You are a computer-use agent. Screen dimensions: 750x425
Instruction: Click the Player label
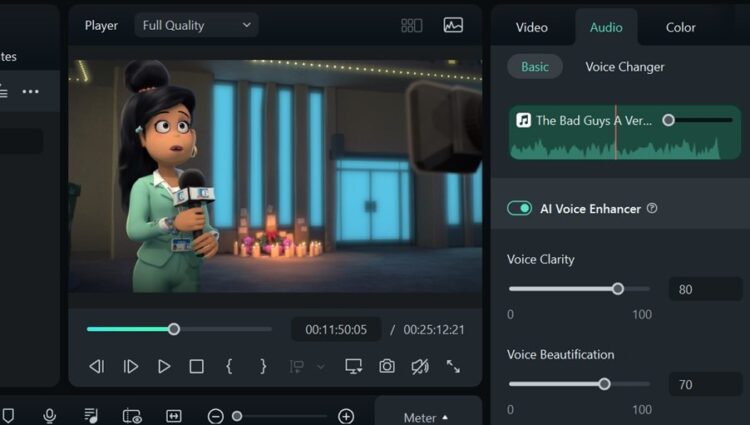tap(101, 25)
